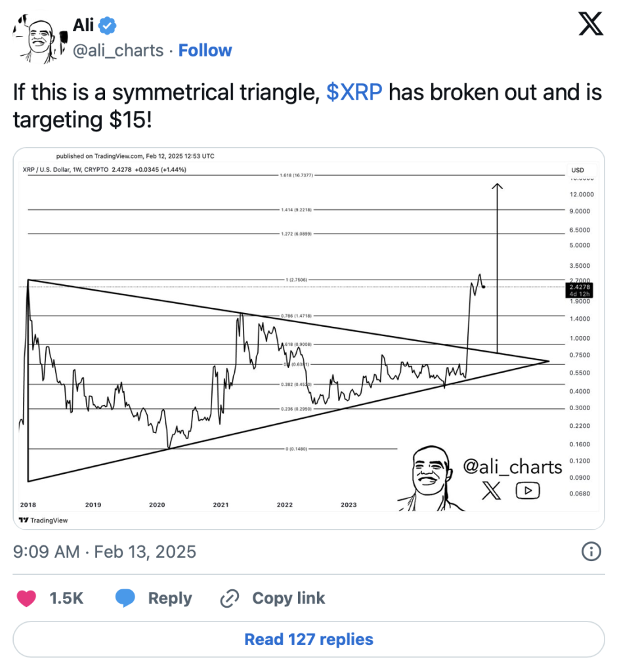619x672 pixels.
Task: Open the XRP triangle chart image
Action: click(309, 338)
